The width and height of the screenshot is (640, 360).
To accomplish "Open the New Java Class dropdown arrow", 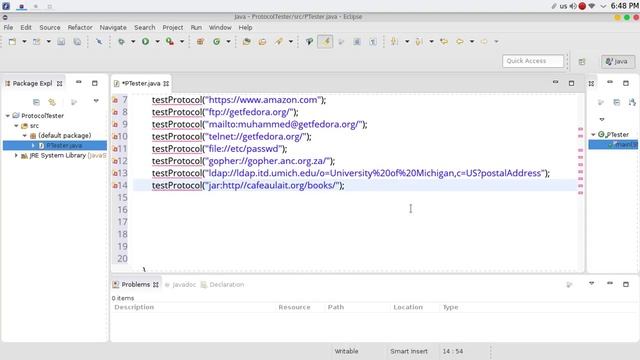I will pos(229,42).
